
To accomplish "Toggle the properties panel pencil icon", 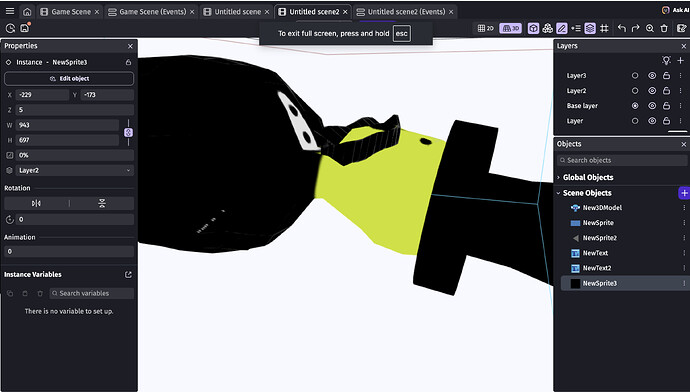I will click(562, 28).
